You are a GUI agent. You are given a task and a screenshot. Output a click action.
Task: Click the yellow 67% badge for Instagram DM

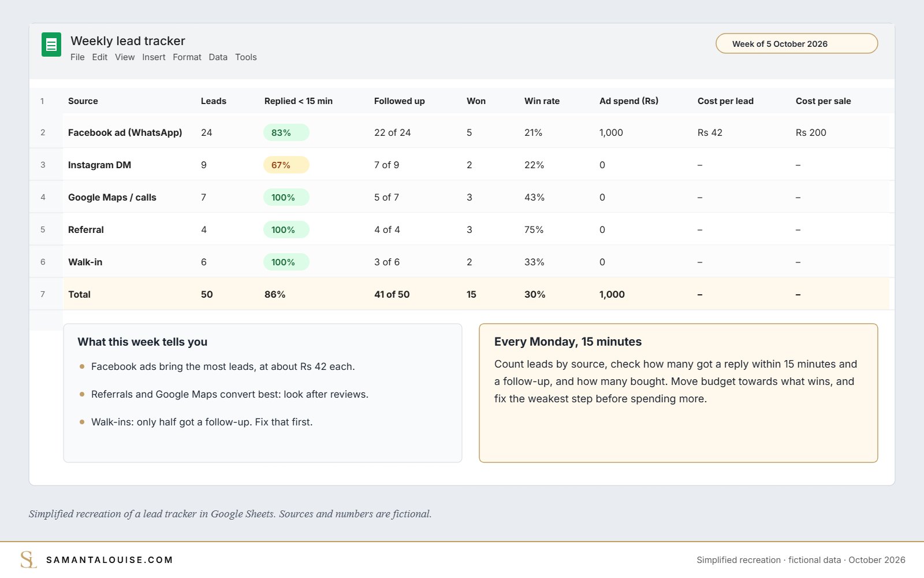click(x=286, y=165)
